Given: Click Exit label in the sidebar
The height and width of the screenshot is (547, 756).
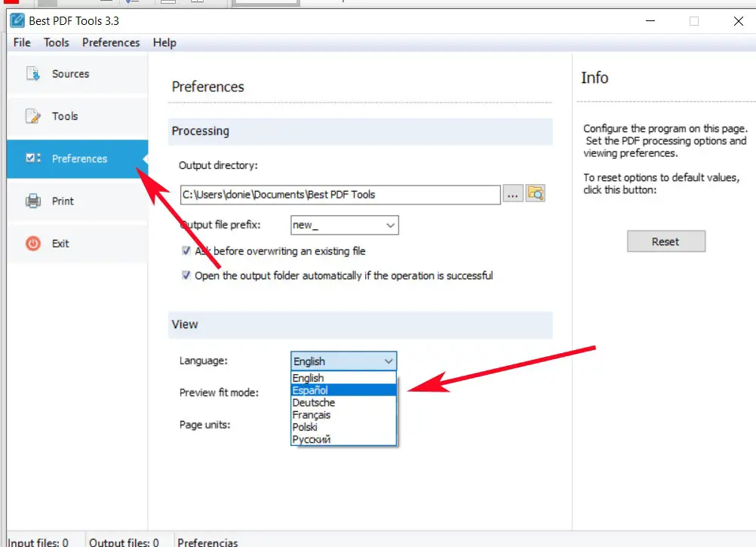Looking at the screenshot, I should (60, 244).
